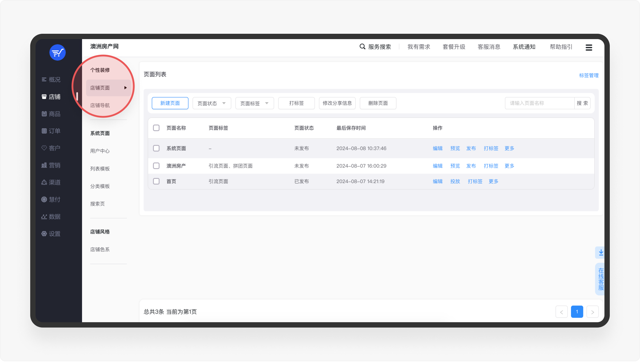Open 客户 in the sidebar

[51, 148]
